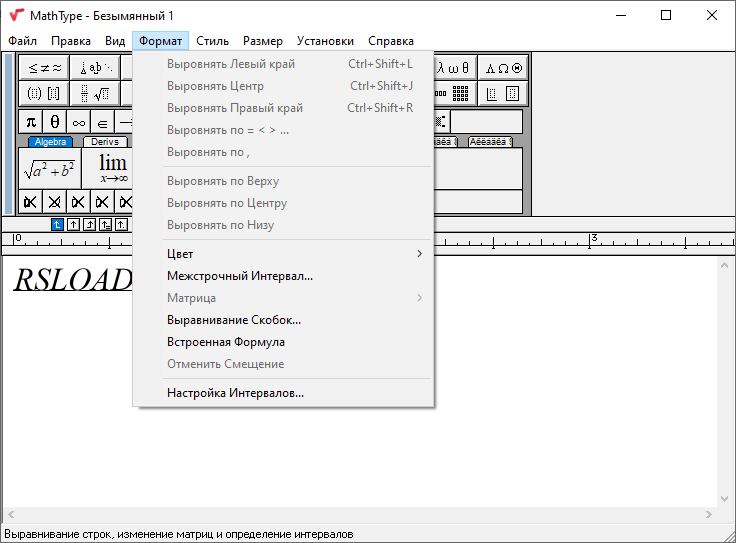Click Выровнять Левый край menu entry
The height and width of the screenshot is (543, 736).
click(283, 64)
